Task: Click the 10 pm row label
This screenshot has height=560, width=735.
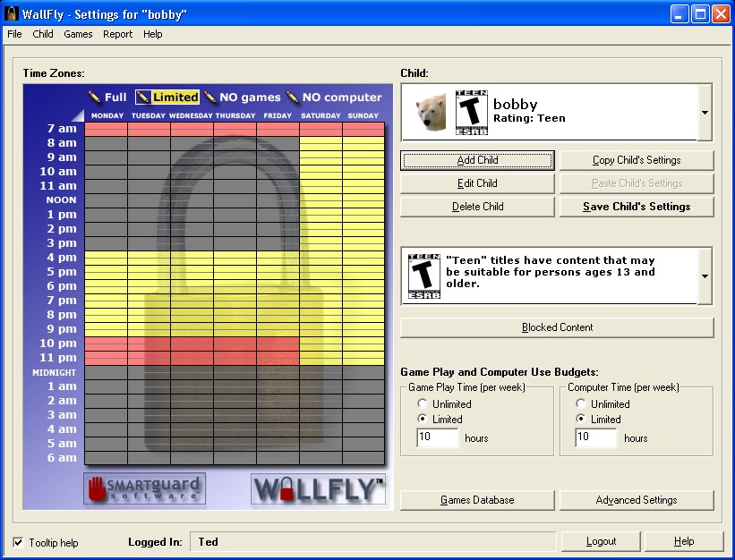Action: click(58, 344)
